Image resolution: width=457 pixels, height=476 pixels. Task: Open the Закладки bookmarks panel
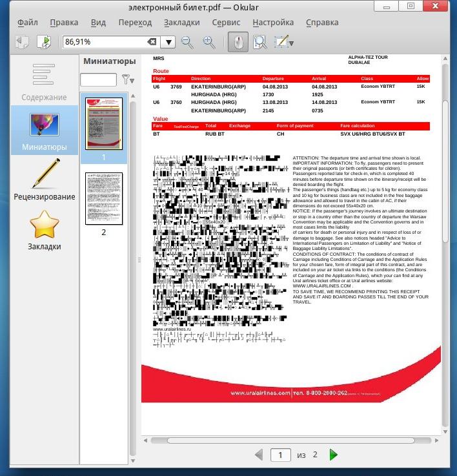point(45,230)
